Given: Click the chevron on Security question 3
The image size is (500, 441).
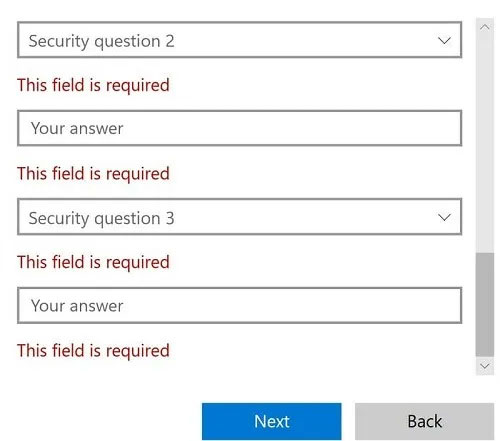Looking at the screenshot, I should click(x=444, y=218).
